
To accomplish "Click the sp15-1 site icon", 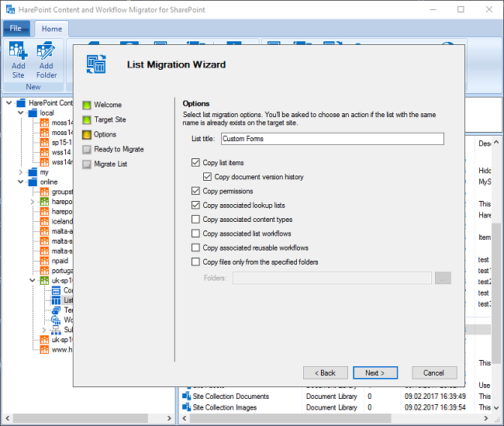I will [x=44, y=143].
